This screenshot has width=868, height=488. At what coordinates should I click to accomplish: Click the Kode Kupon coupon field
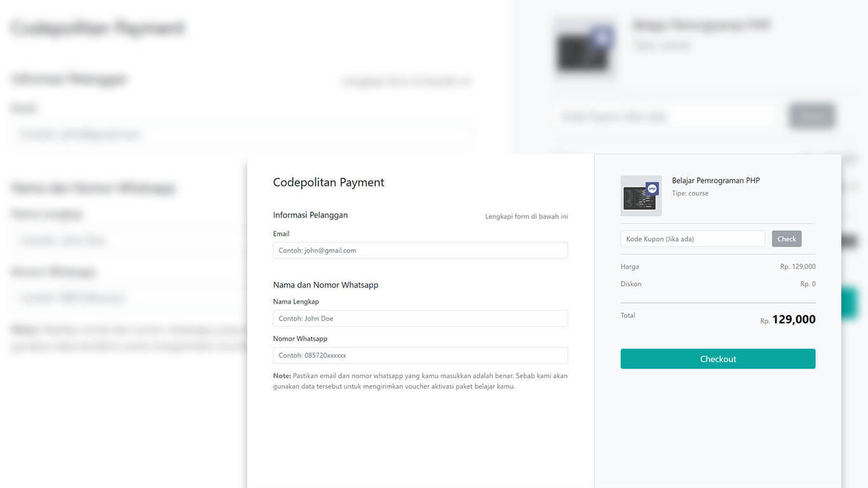[693, 239]
